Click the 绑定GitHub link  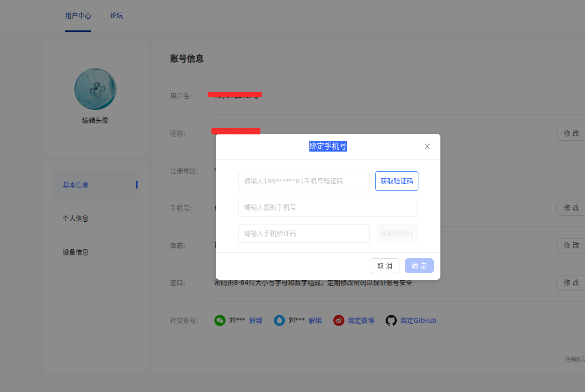pyautogui.click(x=418, y=320)
